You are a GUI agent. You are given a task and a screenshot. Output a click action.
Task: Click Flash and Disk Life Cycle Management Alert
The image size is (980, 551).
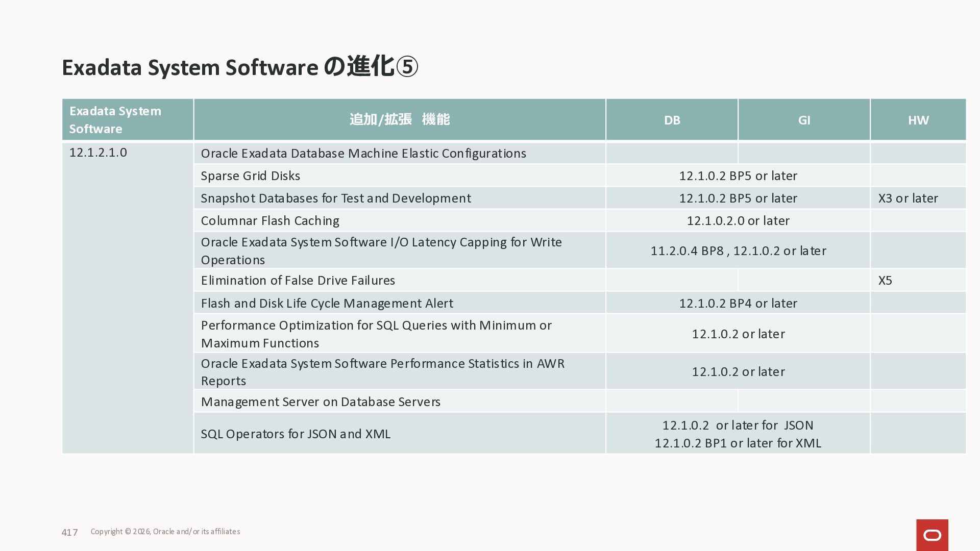(327, 304)
